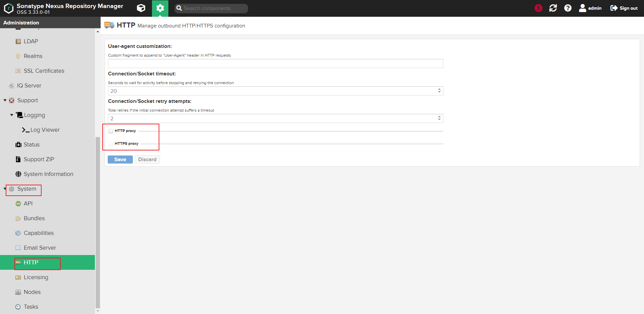Click the Nexus logo in header
644x314 pixels.
click(8, 8)
